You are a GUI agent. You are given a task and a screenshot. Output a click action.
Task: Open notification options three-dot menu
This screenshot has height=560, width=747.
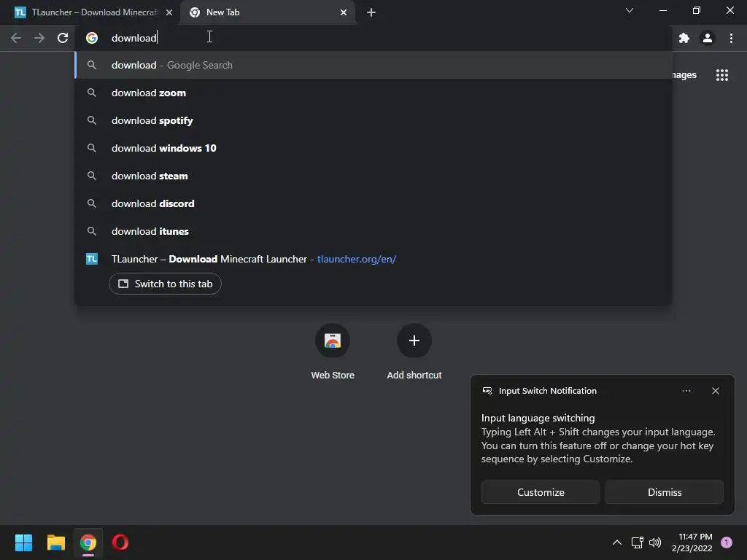(x=686, y=391)
